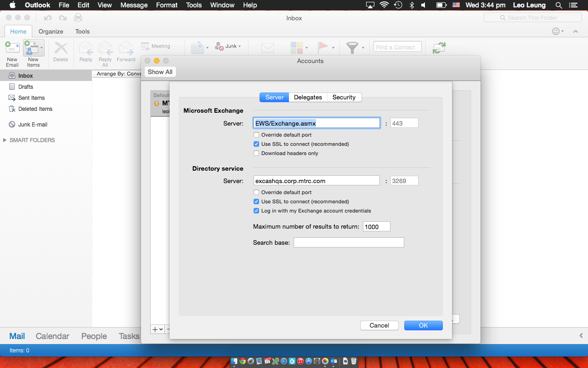Click the Send & Receive sync icon
This screenshot has height=368, width=588.
click(x=439, y=47)
